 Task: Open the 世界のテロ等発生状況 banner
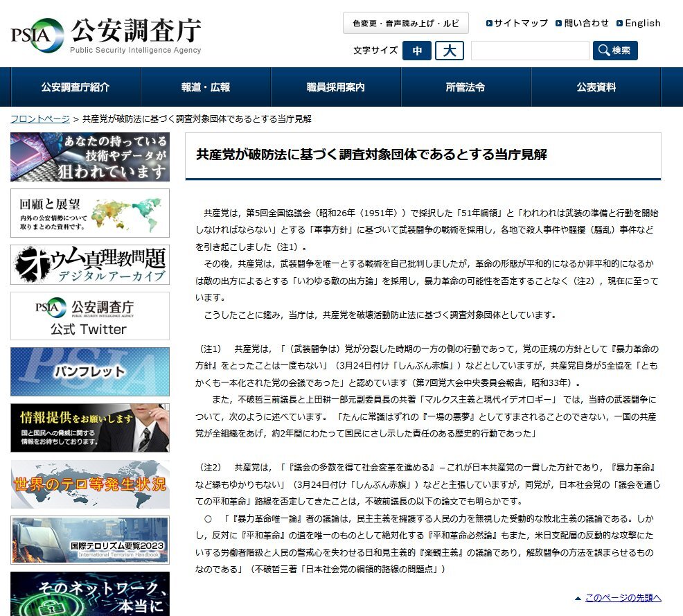pyautogui.click(x=90, y=484)
